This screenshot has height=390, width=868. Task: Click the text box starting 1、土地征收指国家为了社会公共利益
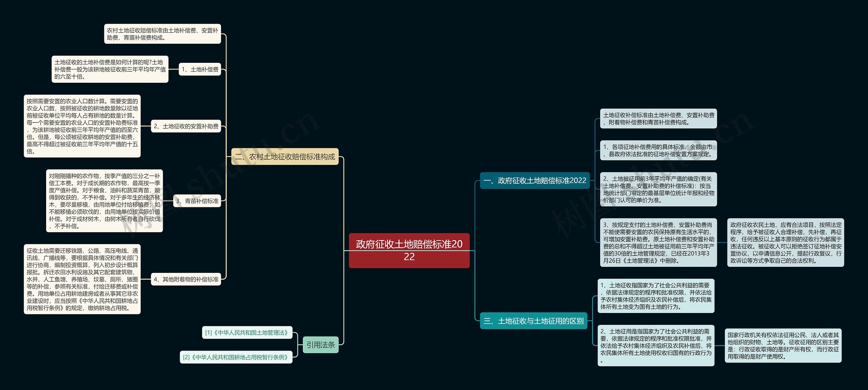pos(656,296)
